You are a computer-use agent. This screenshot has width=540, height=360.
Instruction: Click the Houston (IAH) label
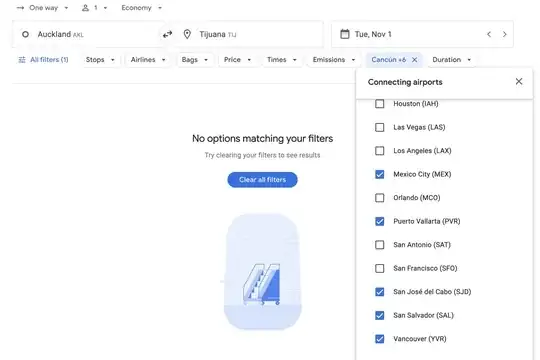pyautogui.click(x=416, y=104)
